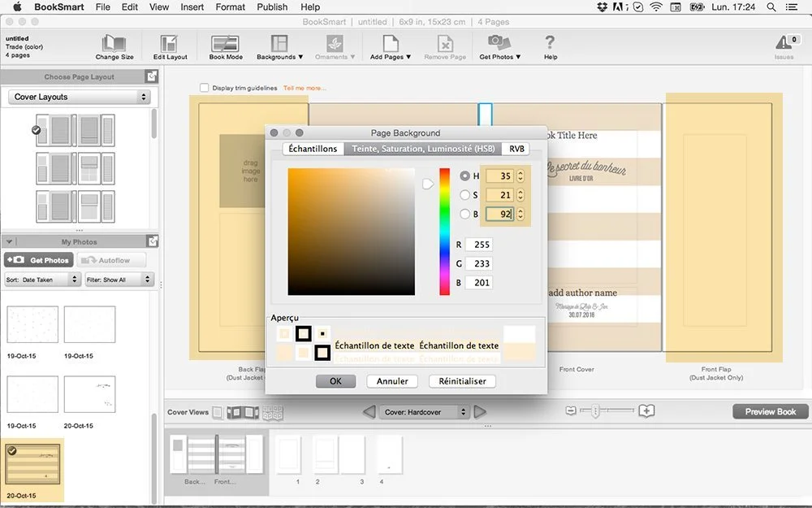812x508 pixels.
Task: Select the single cover view icon
Action: tap(218, 413)
